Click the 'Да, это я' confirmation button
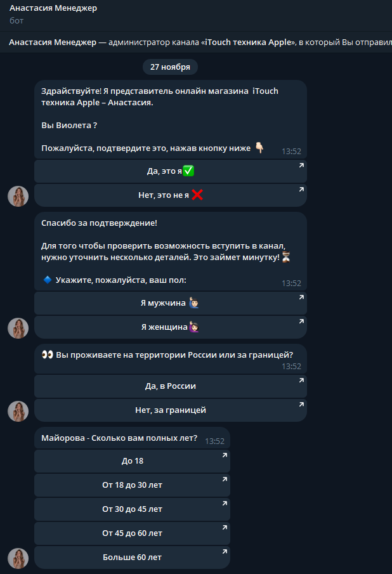The width and height of the screenshot is (392, 574). (171, 171)
